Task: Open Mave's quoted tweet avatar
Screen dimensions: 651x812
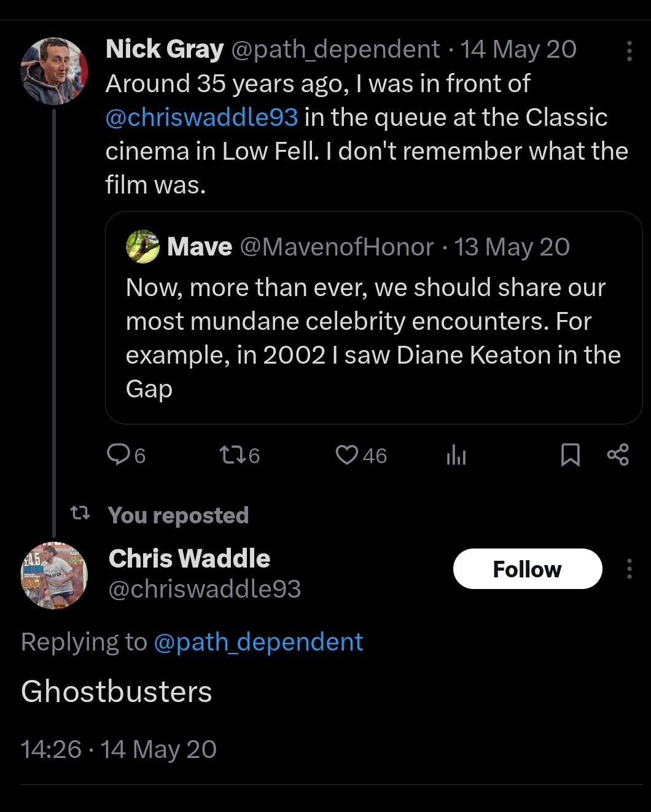Action: coord(142,247)
